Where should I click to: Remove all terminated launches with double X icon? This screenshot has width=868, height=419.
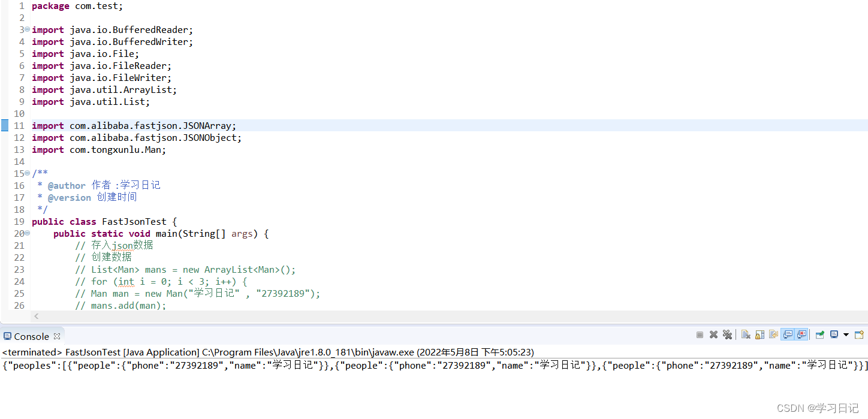(727, 334)
